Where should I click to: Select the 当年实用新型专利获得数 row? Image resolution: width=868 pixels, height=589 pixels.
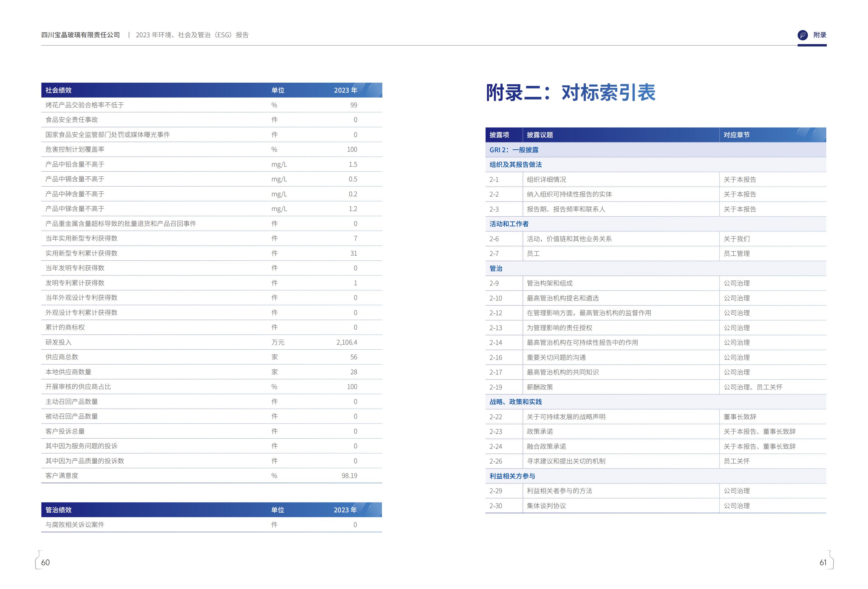pos(212,238)
